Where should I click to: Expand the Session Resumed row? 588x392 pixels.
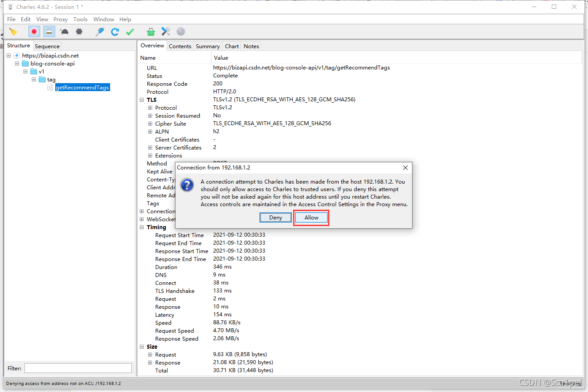tap(150, 116)
